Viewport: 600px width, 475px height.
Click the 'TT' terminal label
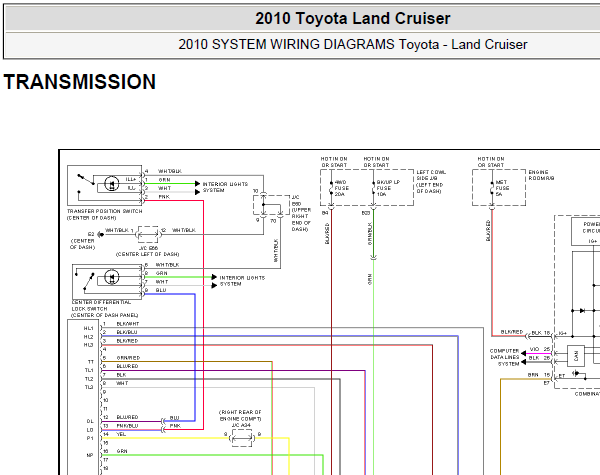click(x=91, y=362)
